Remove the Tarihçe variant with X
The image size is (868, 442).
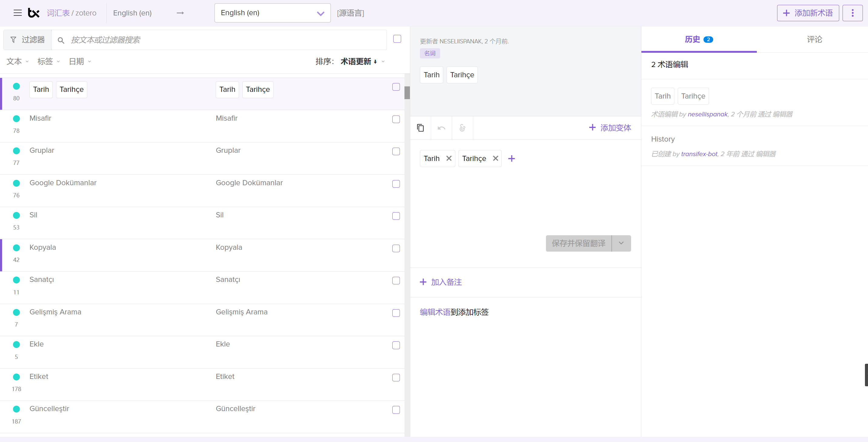495,159
